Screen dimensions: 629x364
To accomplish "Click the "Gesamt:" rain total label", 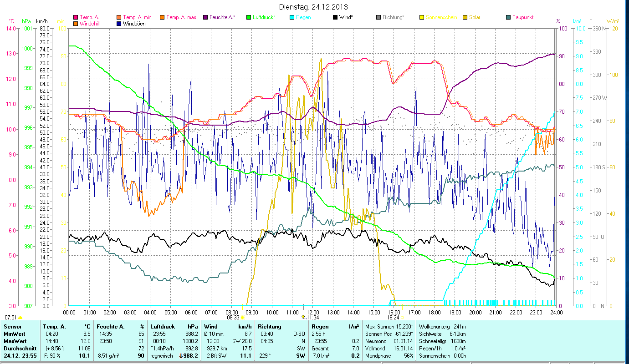I will coord(321,349).
